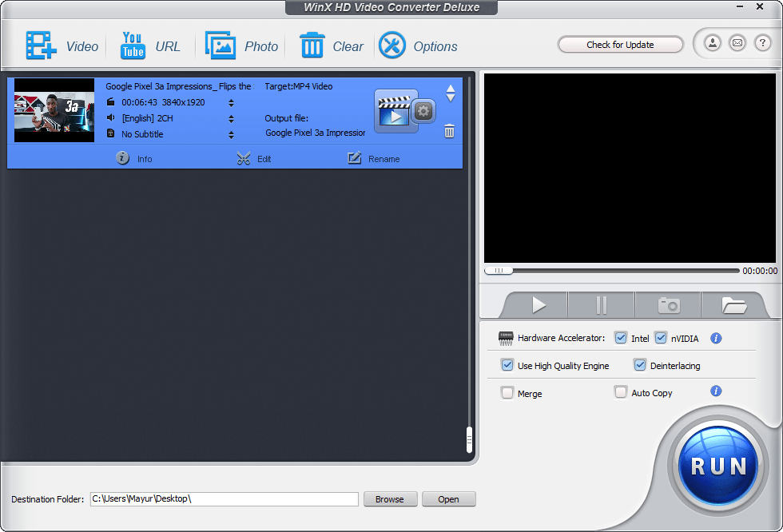783x532 pixels.
Task: Click the video title 'Google Pixel 3a Impressions_ Flips the'
Action: click(178, 86)
